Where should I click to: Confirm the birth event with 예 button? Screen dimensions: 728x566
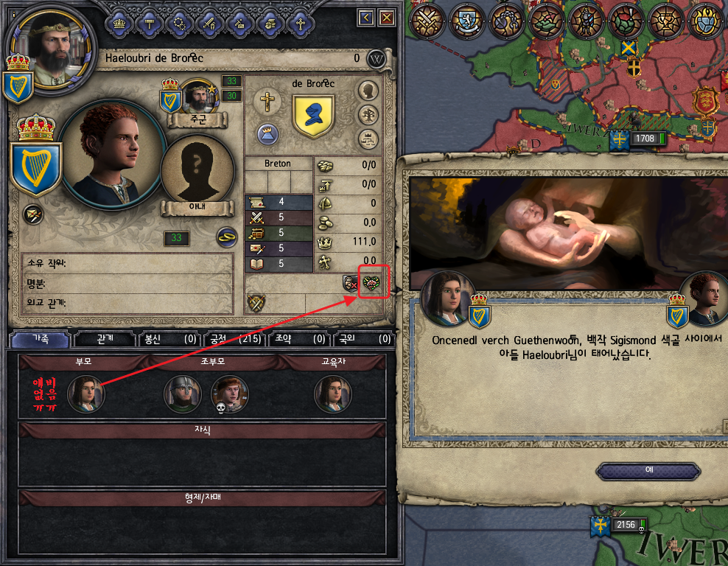coord(648,470)
